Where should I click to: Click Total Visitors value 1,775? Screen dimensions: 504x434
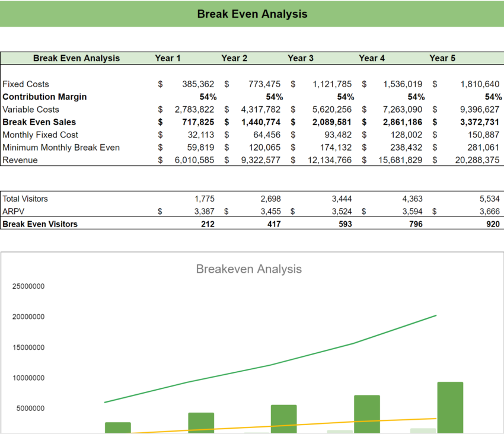tap(205, 199)
